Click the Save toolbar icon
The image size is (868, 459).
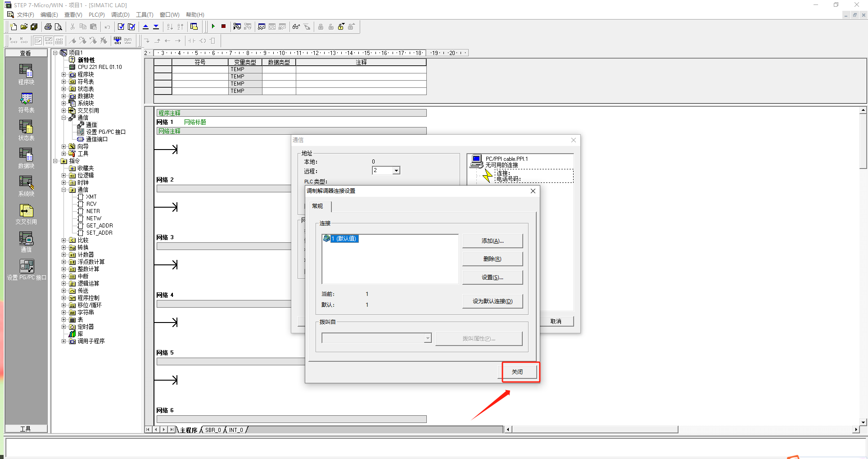34,27
